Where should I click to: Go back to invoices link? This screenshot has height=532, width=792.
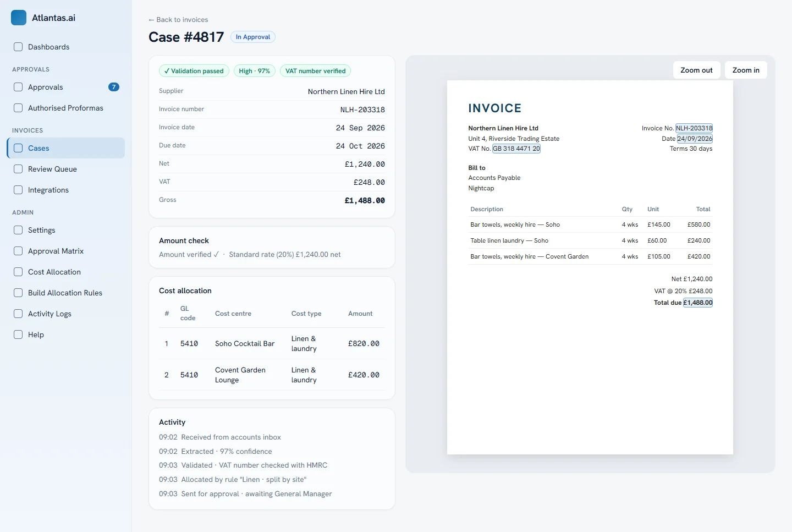178,19
